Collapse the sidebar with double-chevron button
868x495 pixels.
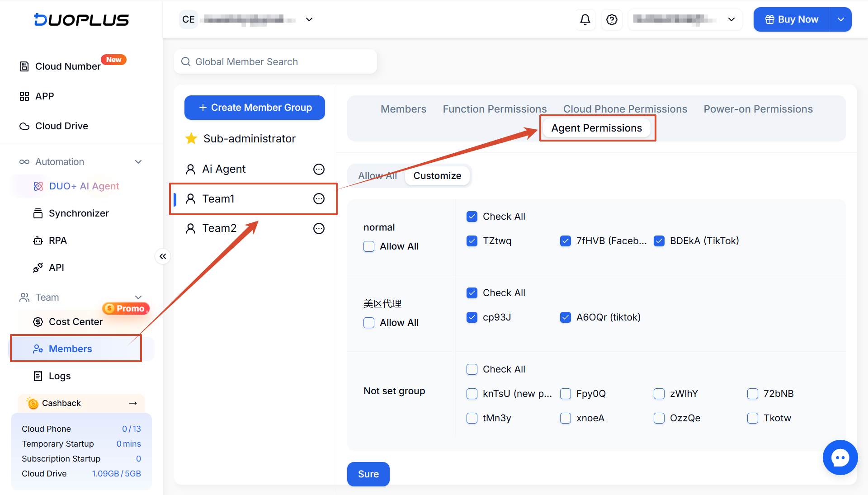pos(163,256)
